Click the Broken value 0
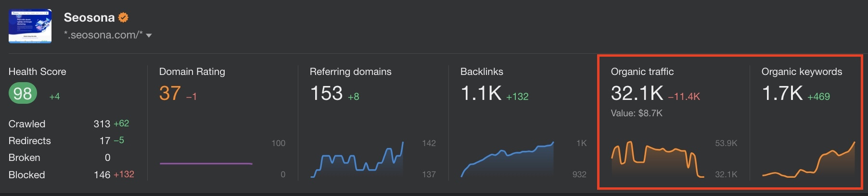Image resolution: width=868 pixels, height=196 pixels. pos(107,158)
